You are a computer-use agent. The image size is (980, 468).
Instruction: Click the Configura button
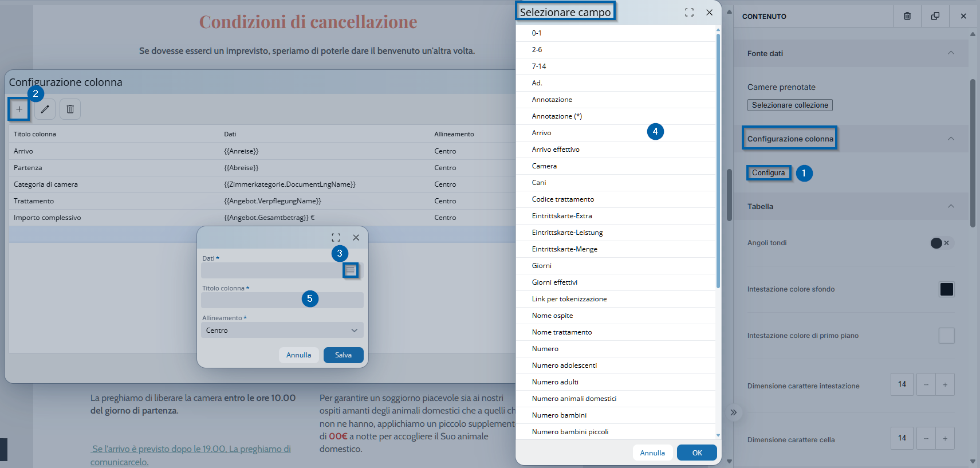tap(768, 173)
